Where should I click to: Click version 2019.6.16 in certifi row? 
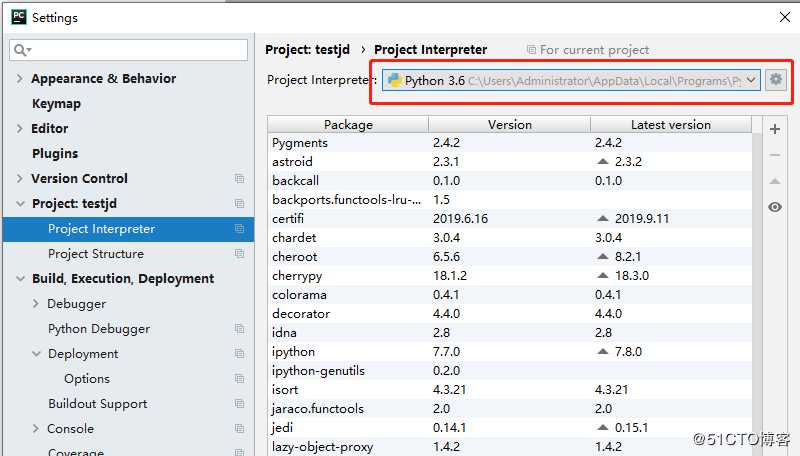tap(460, 219)
